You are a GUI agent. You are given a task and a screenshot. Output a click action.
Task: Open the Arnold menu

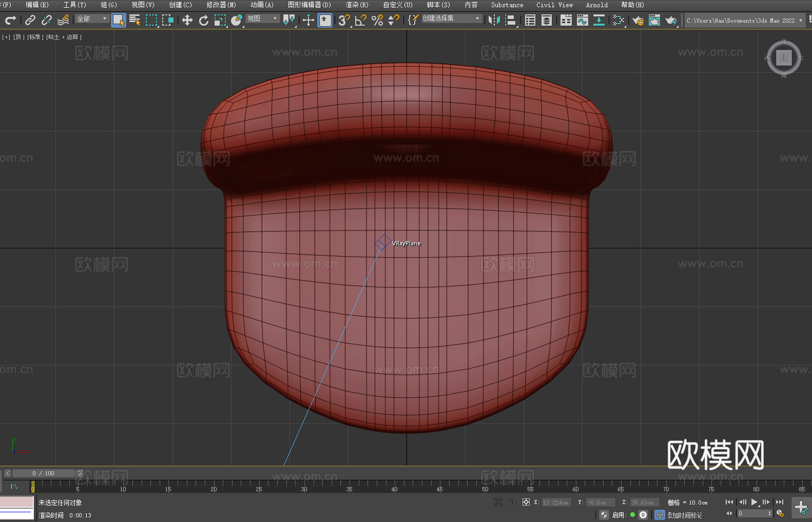pos(596,5)
